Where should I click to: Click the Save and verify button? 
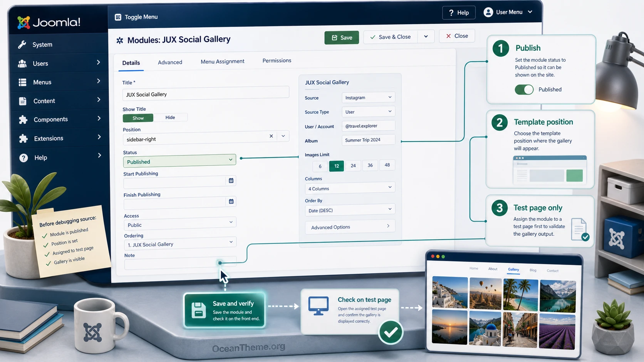pos(225,310)
